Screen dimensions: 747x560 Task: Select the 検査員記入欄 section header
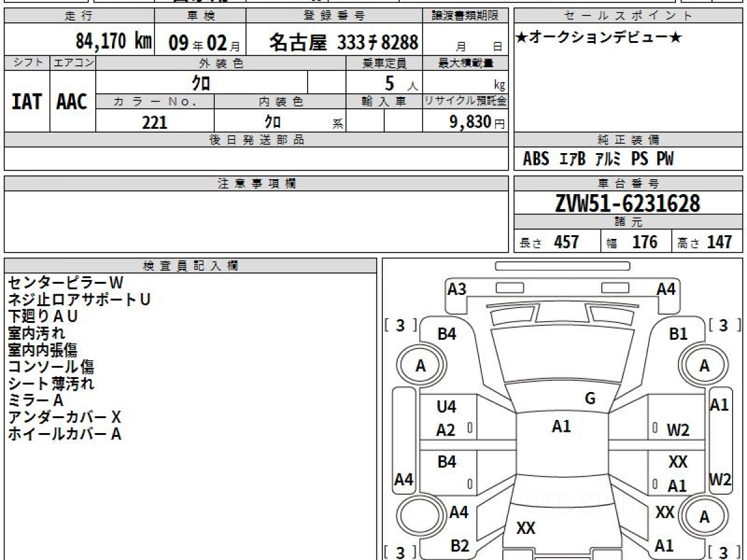click(190, 266)
